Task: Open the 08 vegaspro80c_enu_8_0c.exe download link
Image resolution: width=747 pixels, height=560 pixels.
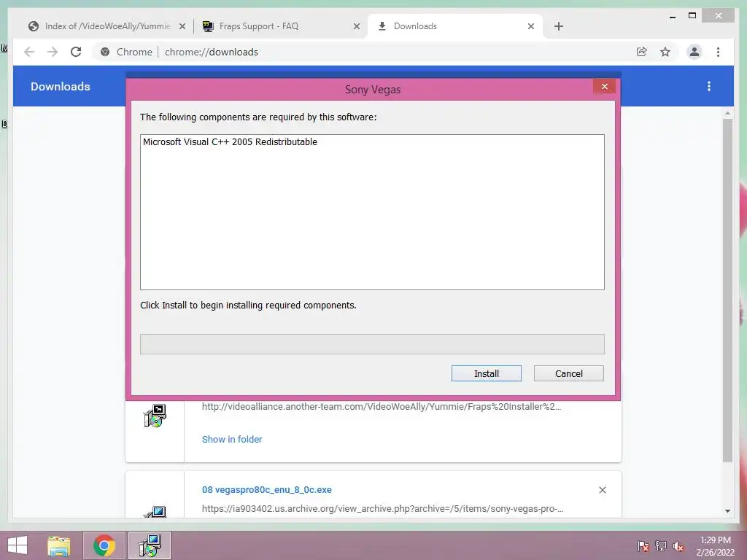Action: 266,489
